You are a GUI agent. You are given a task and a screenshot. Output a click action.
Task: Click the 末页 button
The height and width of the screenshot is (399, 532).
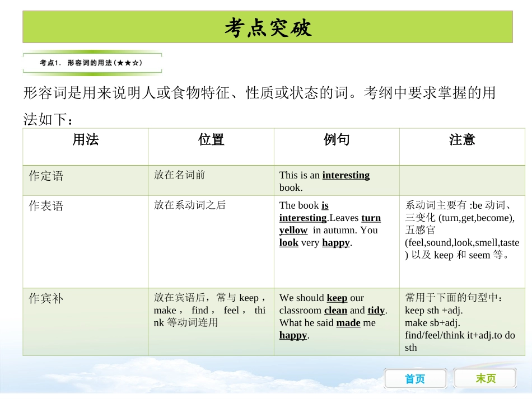pos(485,378)
